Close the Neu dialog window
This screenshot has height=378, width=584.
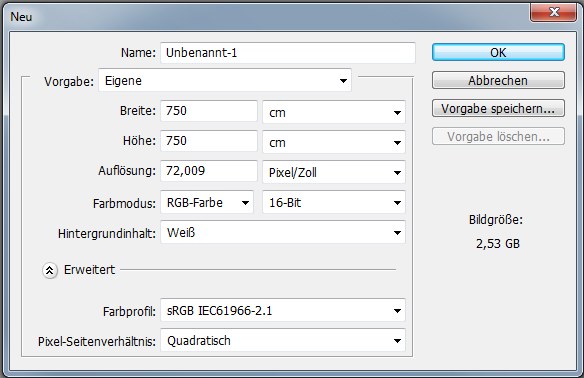554,12
